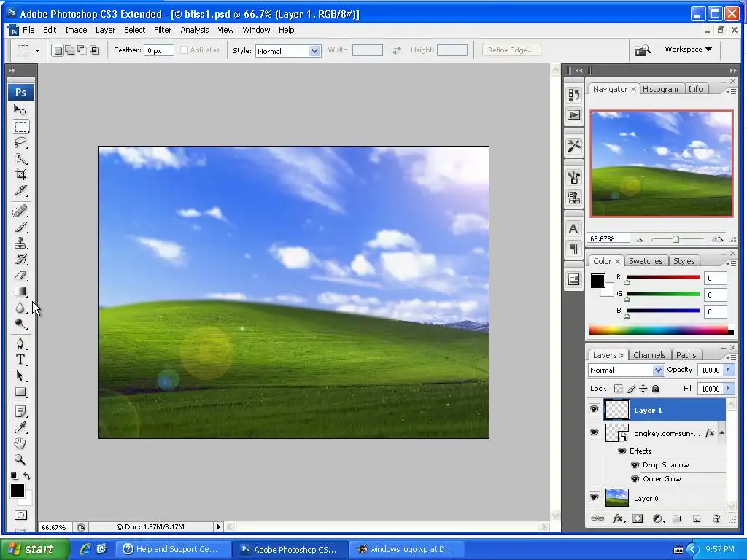
Task: Click the Layer 1 row
Action: [664, 410]
